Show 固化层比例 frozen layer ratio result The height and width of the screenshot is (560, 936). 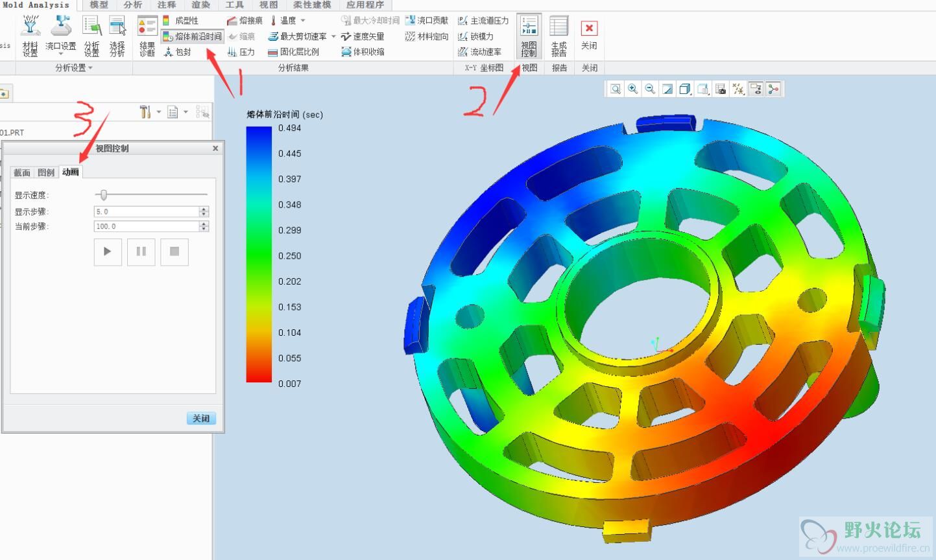(x=294, y=52)
